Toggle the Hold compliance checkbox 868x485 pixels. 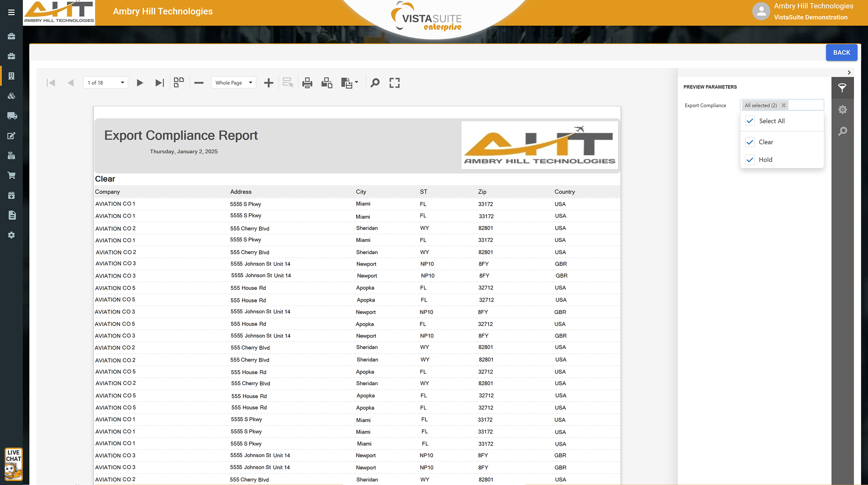[x=750, y=160]
